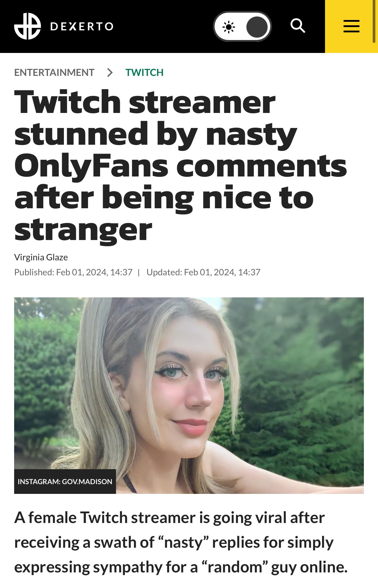
Task: Toggle the light/dark mode switch
Action: coord(242,26)
